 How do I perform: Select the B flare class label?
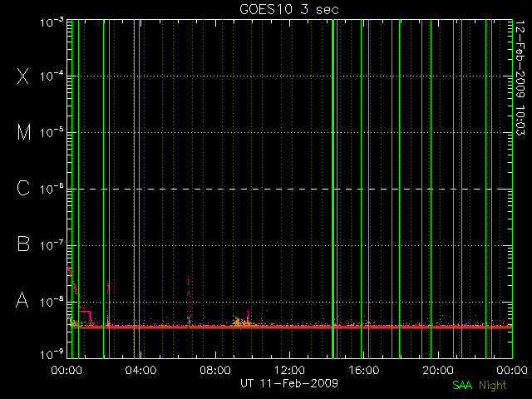pyautogui.click(x=23, y=244)
